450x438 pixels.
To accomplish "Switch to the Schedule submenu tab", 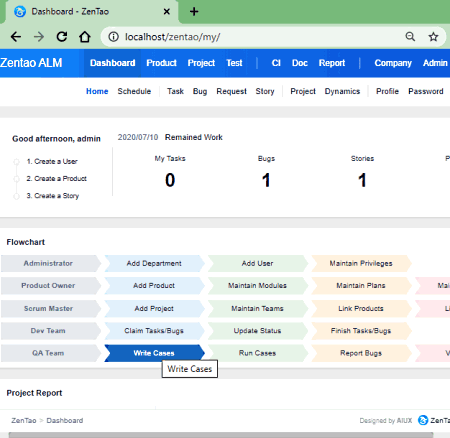I will (134, 91).
